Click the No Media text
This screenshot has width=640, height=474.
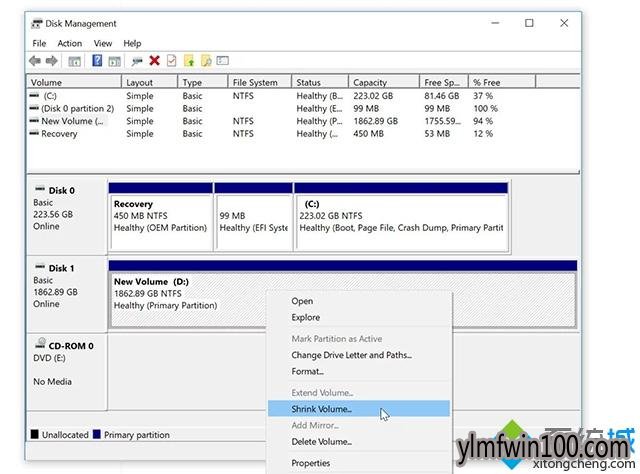[52, 381]
